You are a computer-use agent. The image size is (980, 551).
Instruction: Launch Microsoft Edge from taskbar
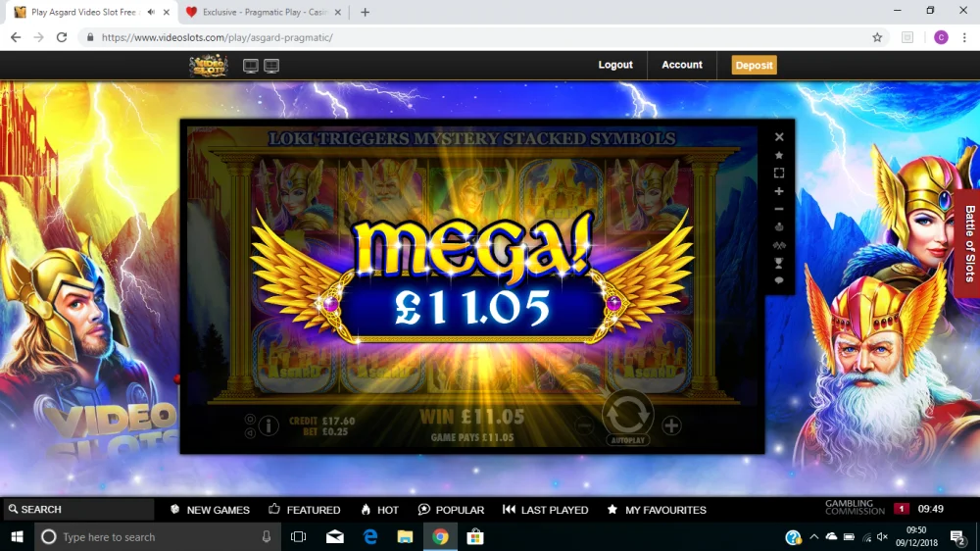pos(370,536)
